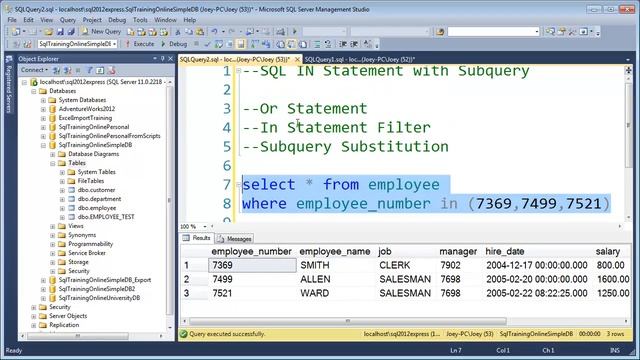Click the Debug button

tap(174, 44)
